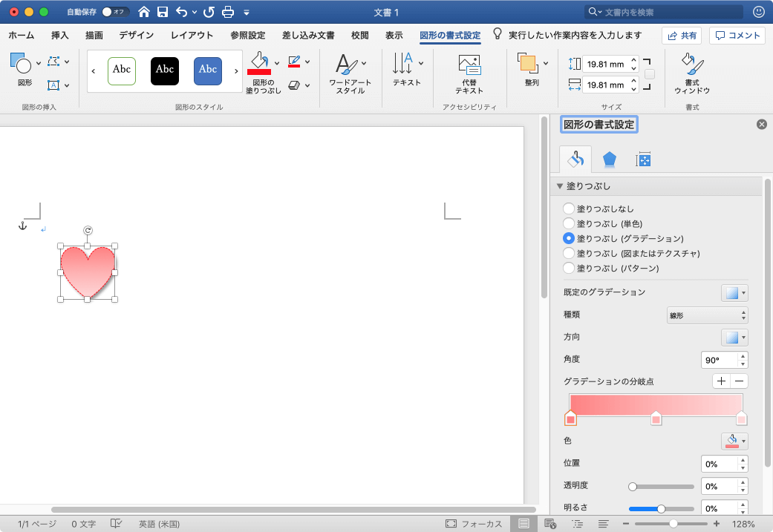Switch to print layout view icon

[524, 523]
